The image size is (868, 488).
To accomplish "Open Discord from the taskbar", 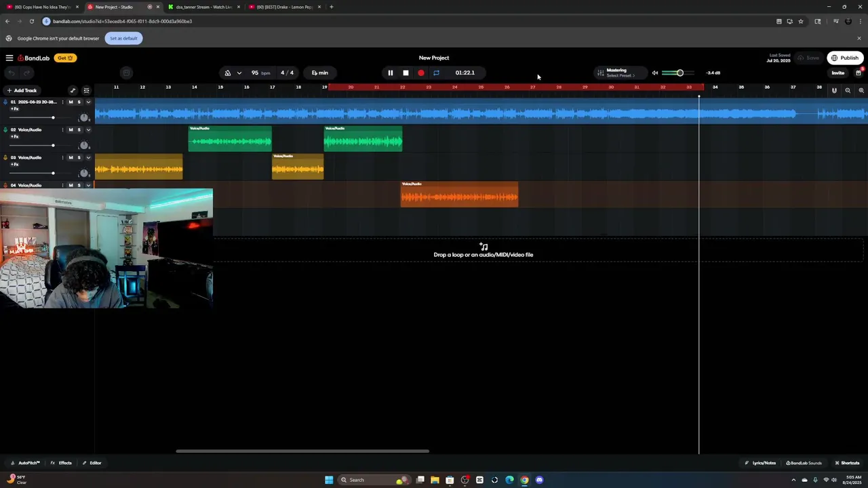I will pos(540,480).
